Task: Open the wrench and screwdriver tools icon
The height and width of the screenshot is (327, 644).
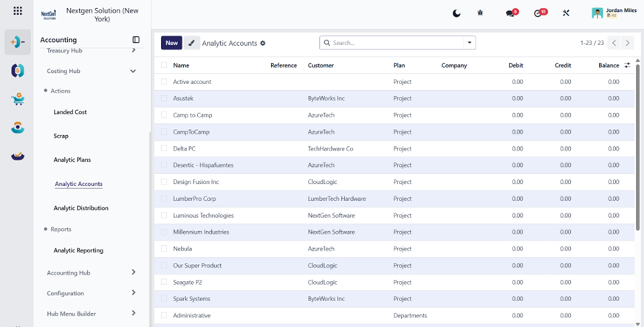Action: 566,13
